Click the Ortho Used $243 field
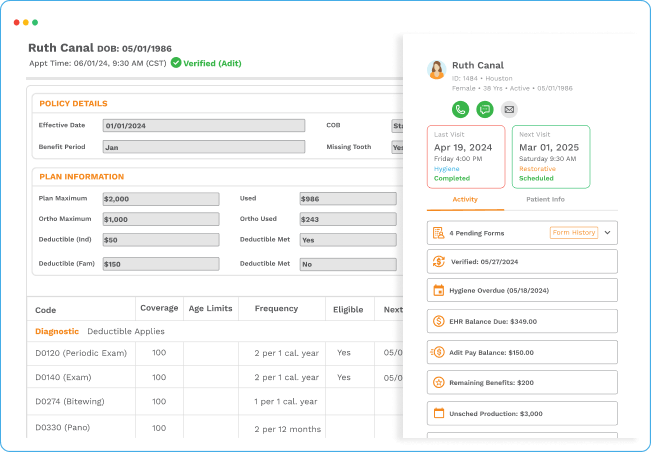The height and width of the screenshot is (452, 651). [x=348, y=219]
